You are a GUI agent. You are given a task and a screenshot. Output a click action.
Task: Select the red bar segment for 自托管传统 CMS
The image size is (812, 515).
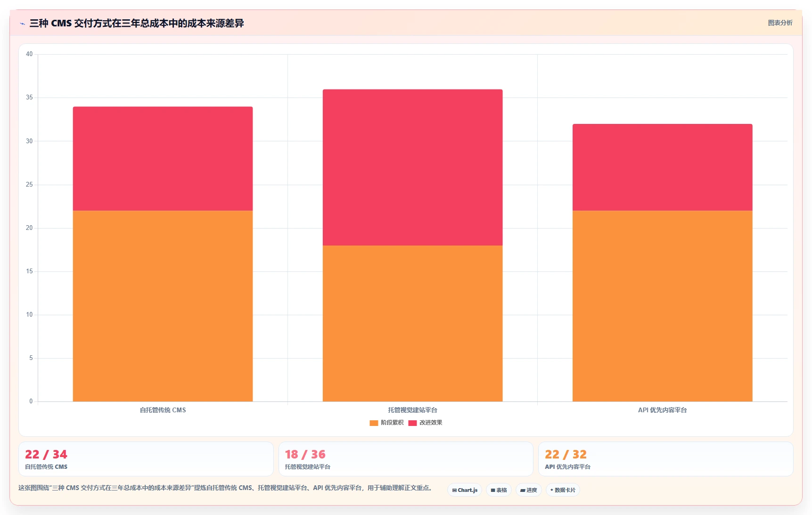coord(163,159)
